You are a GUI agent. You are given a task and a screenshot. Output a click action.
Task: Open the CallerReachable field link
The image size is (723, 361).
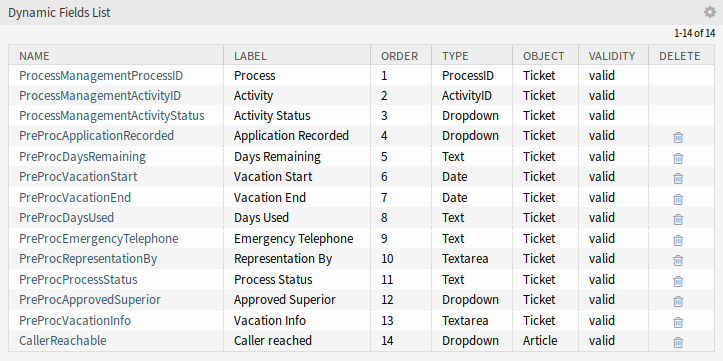63,341
